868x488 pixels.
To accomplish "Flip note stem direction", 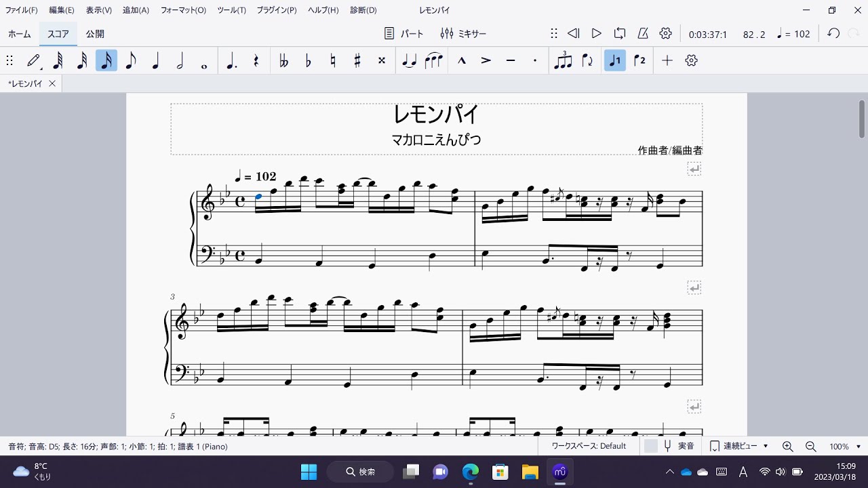I will pos(587,60).
